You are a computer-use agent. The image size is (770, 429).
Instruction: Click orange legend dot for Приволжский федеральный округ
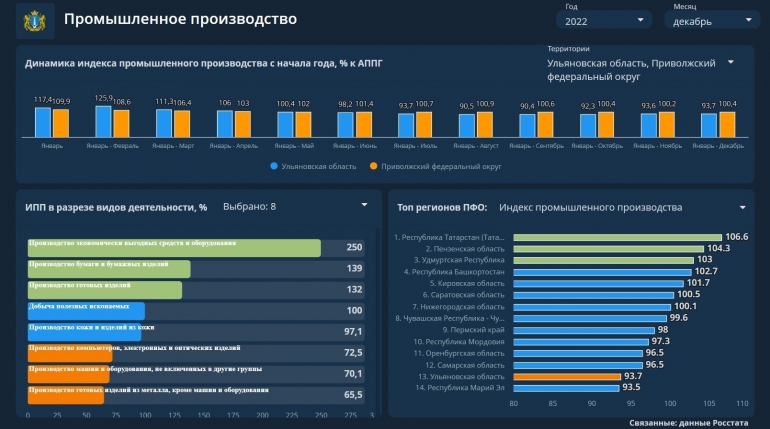[373, 167]
